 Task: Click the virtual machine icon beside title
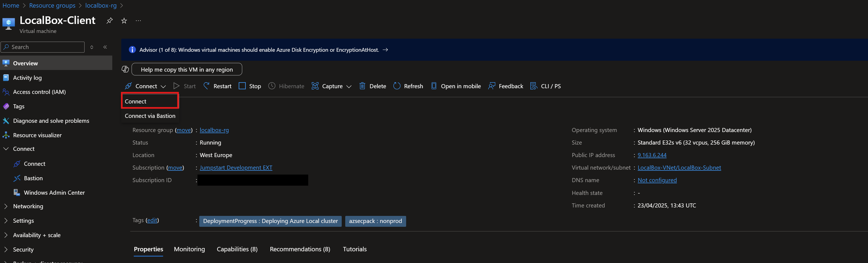(x=8, y=23)
